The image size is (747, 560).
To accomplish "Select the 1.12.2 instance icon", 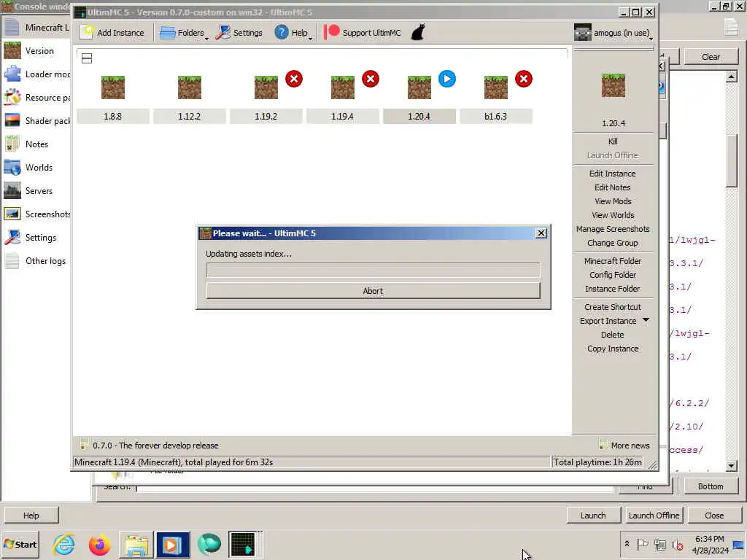I will (x=190, y=87).
